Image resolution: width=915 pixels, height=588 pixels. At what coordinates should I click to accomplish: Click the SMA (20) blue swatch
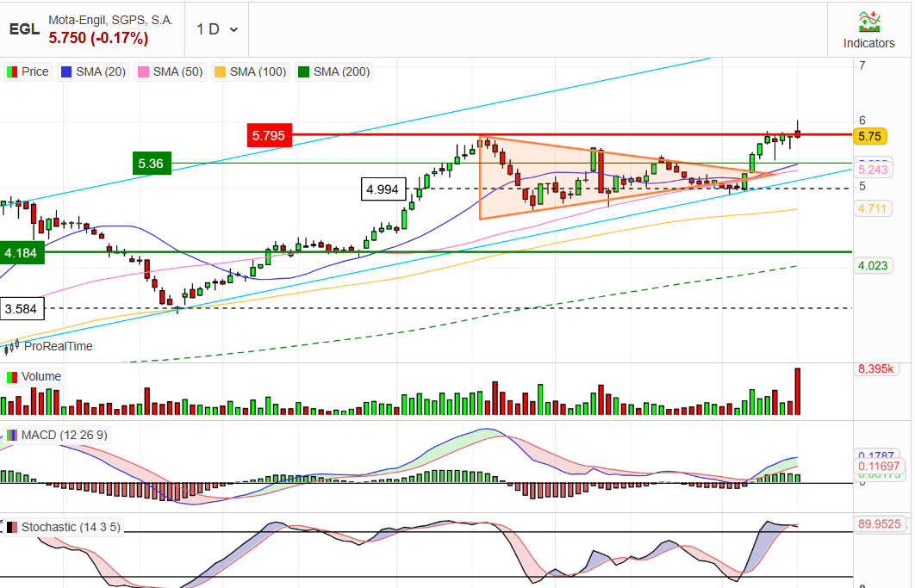pos(66,71)
